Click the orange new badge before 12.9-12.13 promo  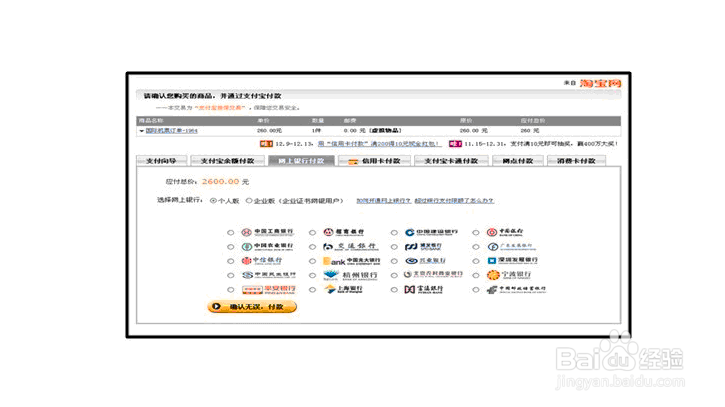click(266, 144)
